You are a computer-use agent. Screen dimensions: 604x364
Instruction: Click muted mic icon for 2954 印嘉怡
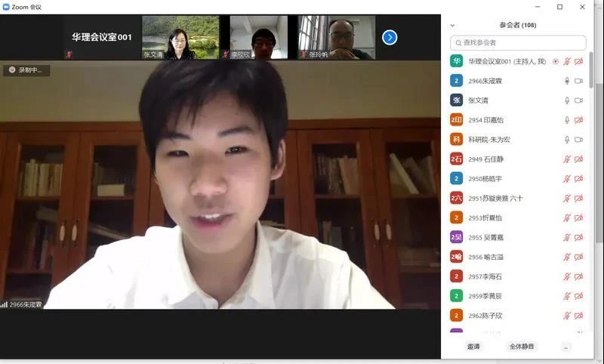[566, 120]
